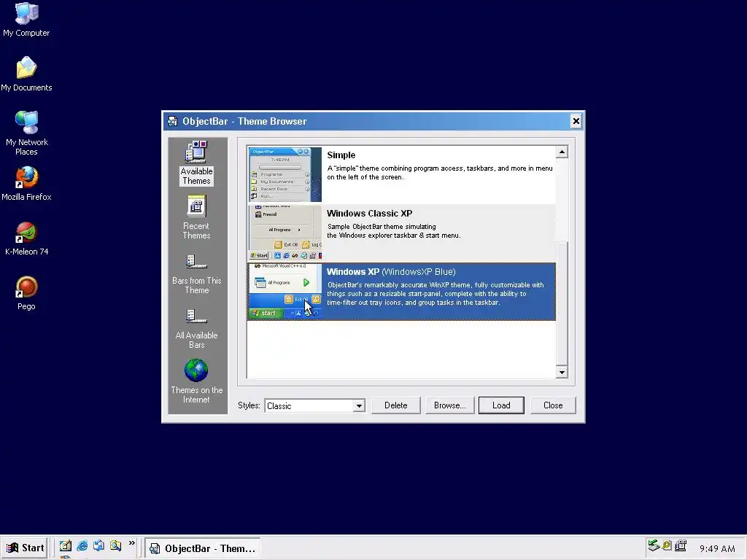747x560 pixels.
Task: Click the Styles dropdown arrow
Action: coord(359,405)
